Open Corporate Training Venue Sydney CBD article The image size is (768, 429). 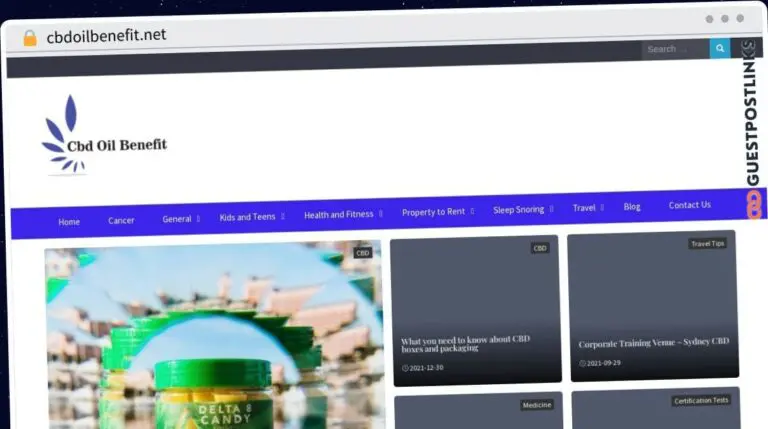[654, 343]
